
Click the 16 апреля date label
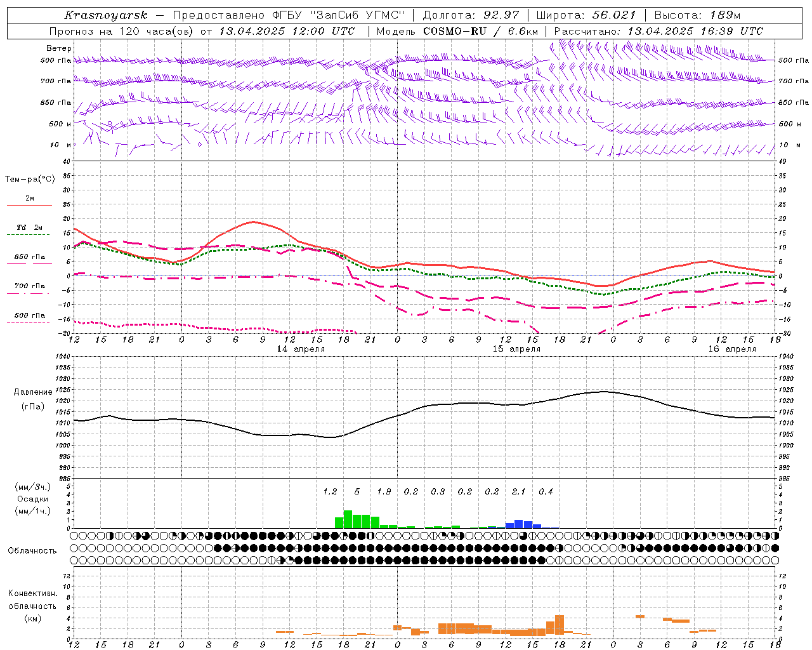(732, 349)
